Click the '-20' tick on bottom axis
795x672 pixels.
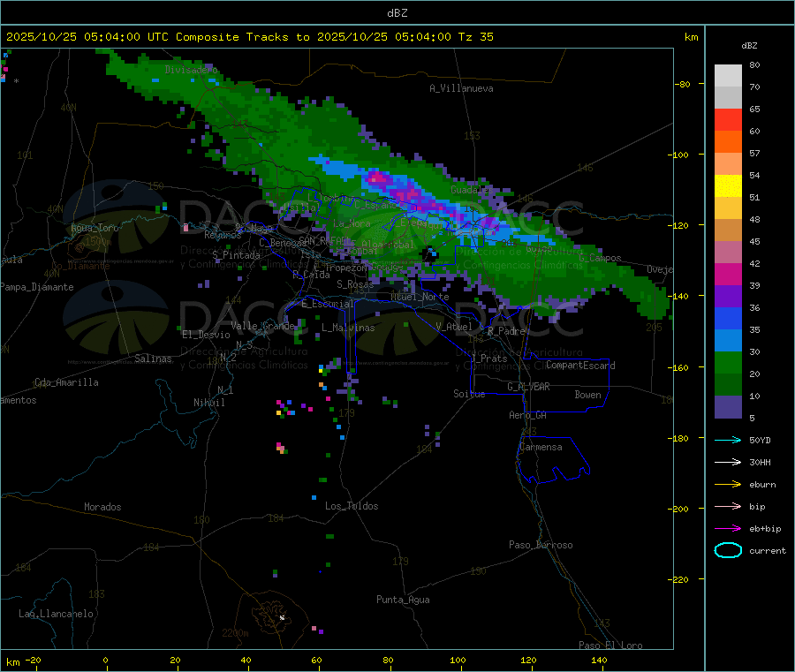coord(33,660)
